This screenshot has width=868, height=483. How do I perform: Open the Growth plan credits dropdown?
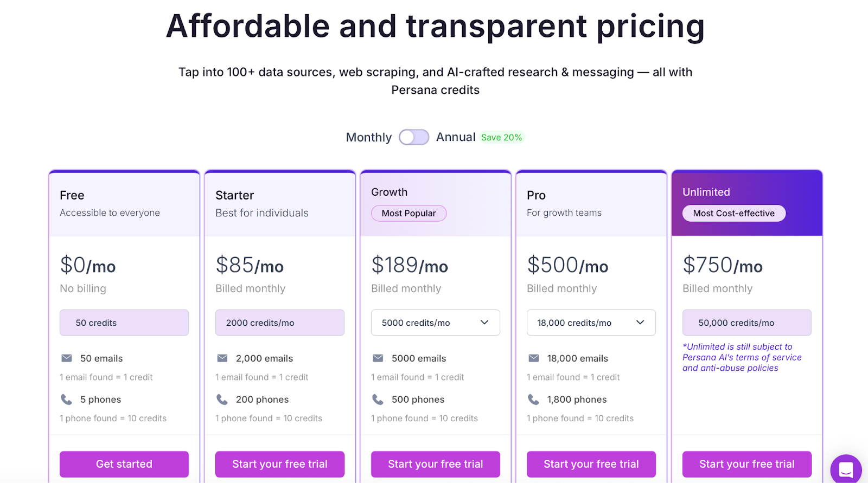[484, 323]
